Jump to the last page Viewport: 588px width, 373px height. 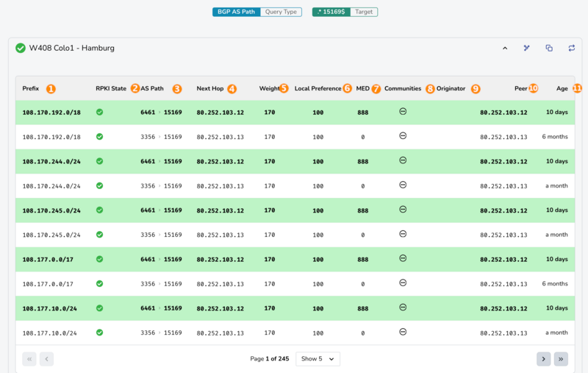561,359
